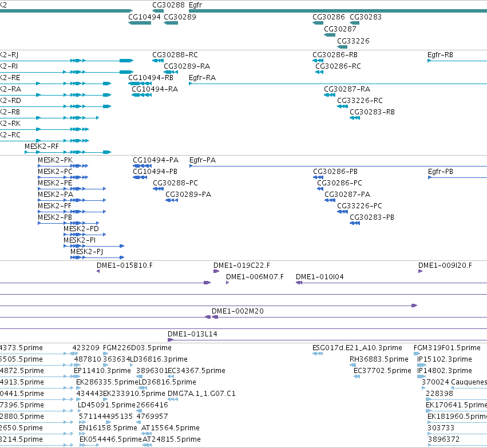
Task: Select the DME1-002M20 clone label
Action: [237, 311]
